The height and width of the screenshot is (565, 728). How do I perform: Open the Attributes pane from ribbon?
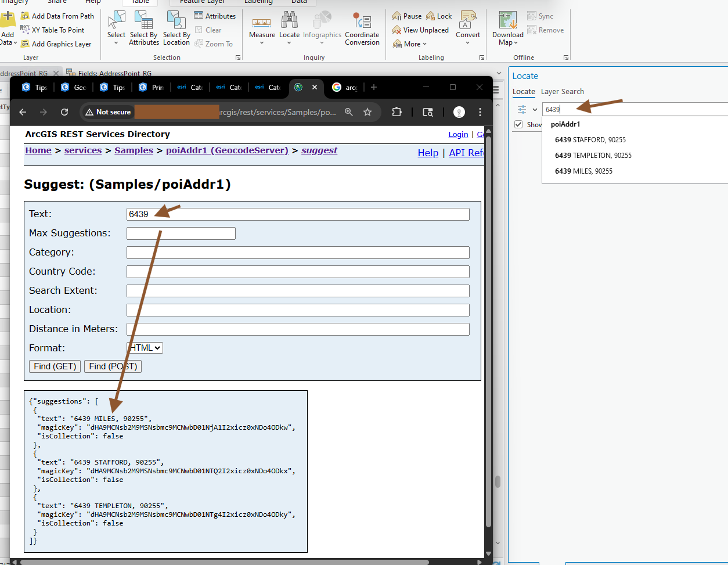point(215,16)
